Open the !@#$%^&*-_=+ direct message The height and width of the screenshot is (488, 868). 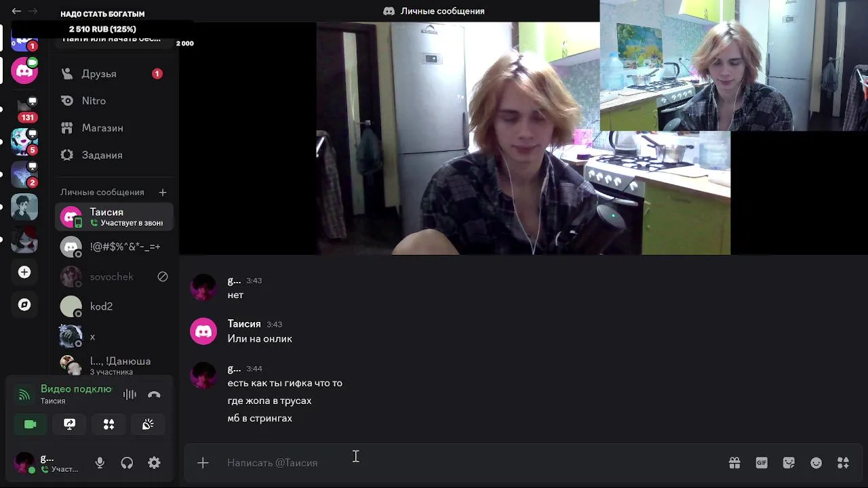(x=113, y=247)
